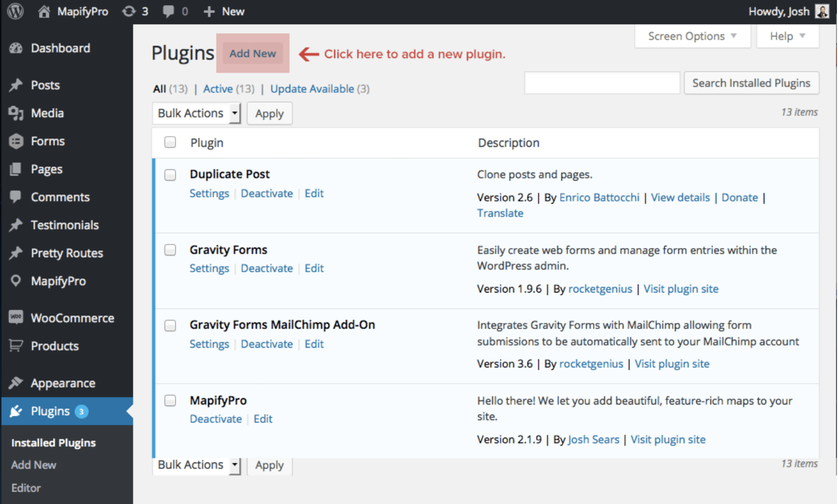Filter by Update Available plugins
838x504 pixels.
[312, 89]
